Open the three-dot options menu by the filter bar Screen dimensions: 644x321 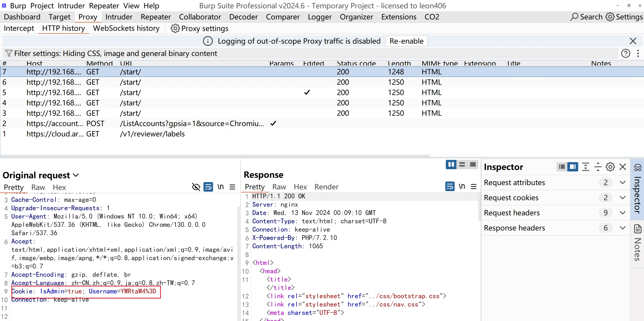(x=638, y=53)
